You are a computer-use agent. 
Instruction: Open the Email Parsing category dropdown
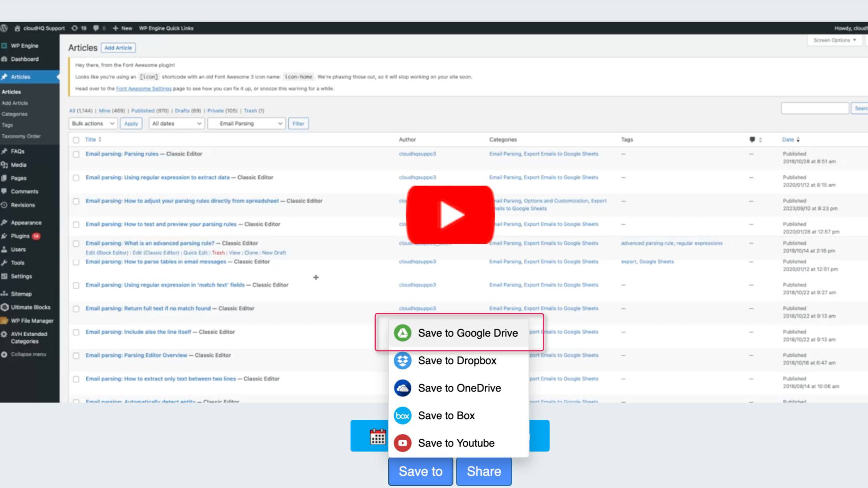tap(247, 123)
